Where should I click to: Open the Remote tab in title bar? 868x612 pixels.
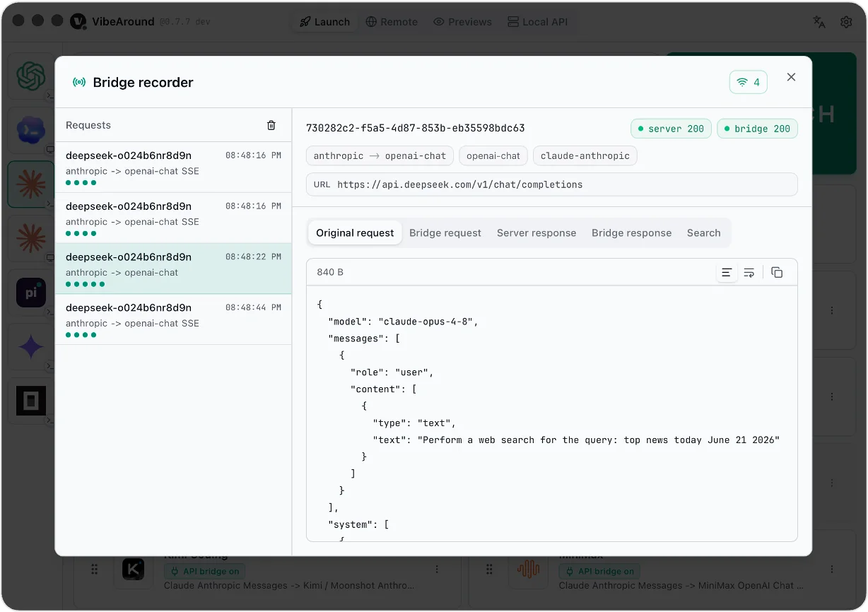pos(392,22)
